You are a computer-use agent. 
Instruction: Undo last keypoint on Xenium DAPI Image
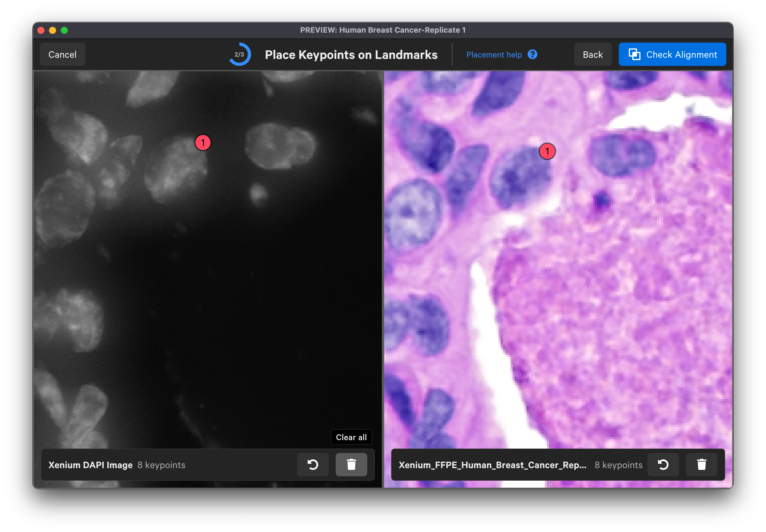click(313, 465)
